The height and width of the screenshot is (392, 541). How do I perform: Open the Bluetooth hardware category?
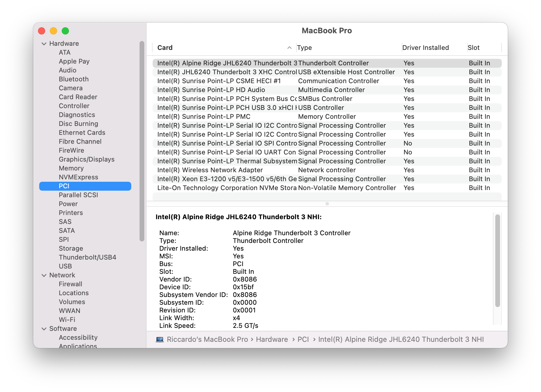[74, 79]
